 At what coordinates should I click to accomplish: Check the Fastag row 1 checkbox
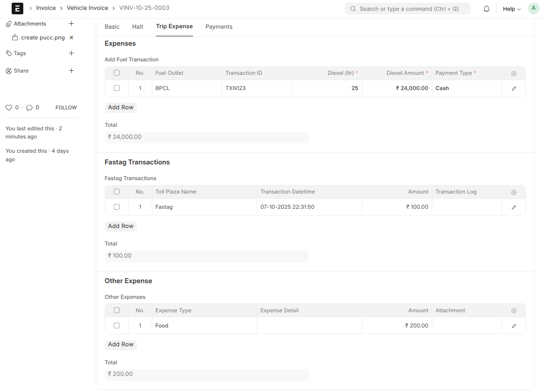point(117,207)
